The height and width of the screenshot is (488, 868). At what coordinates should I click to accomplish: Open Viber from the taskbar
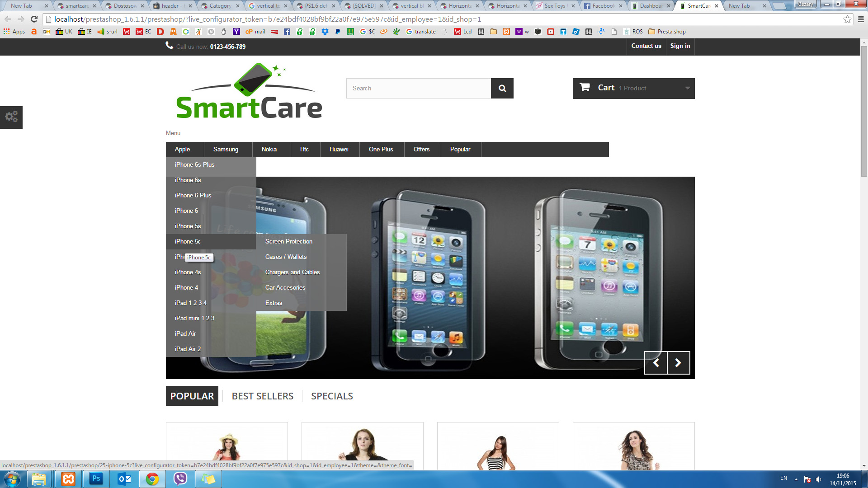pos(180,479)
